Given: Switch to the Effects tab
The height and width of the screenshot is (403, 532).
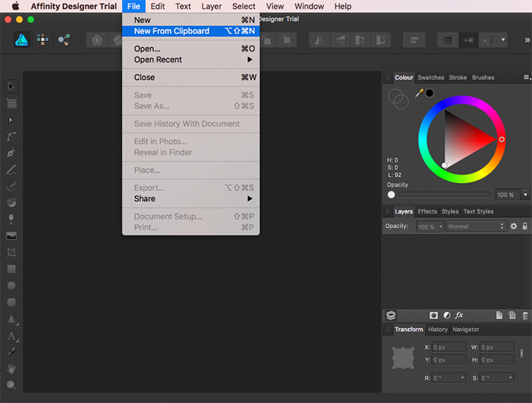Looking at the screenshot, I should coord(427,211).
